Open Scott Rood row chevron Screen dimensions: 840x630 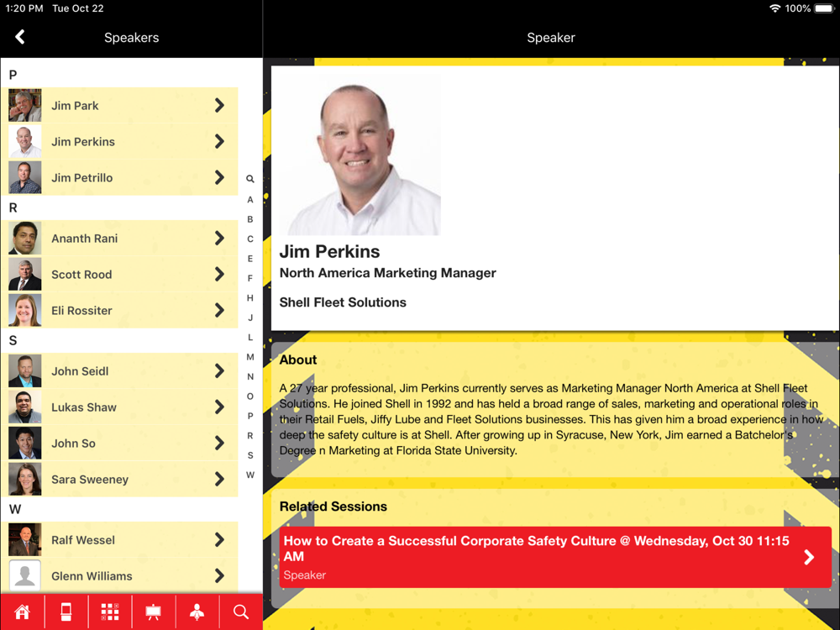[x=219, y=275]
